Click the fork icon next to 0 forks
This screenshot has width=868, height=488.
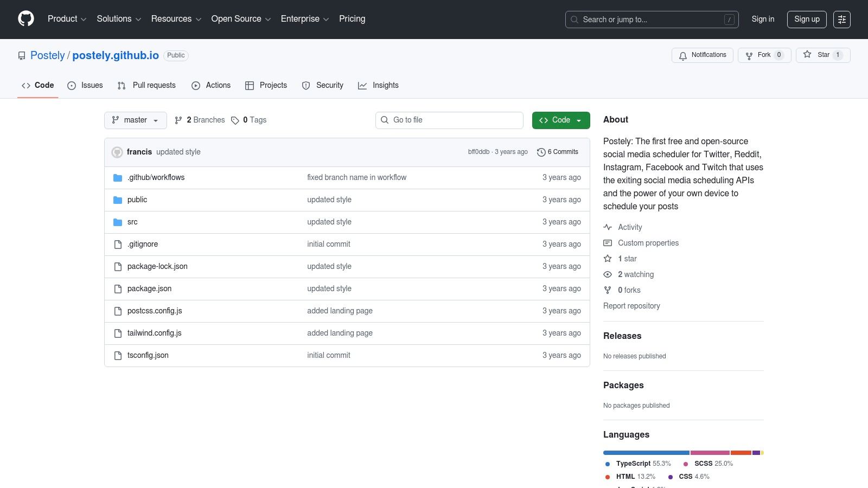coord(608,290)
